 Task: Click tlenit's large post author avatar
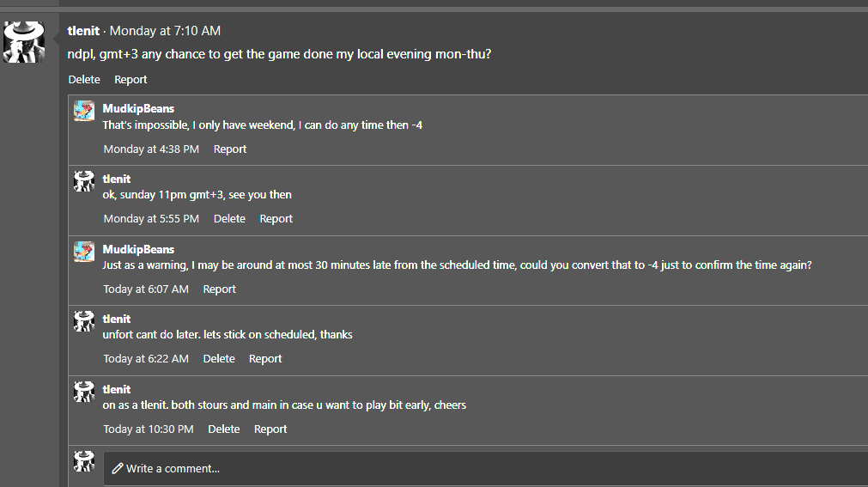click(25, 41)
